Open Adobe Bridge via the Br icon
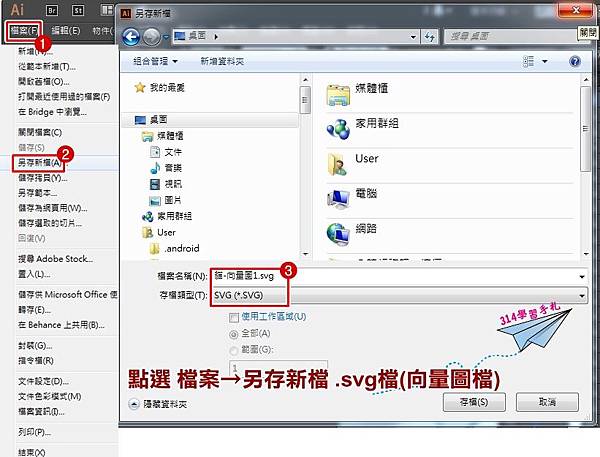Screen dimensions: 600x457 (52, 10)
